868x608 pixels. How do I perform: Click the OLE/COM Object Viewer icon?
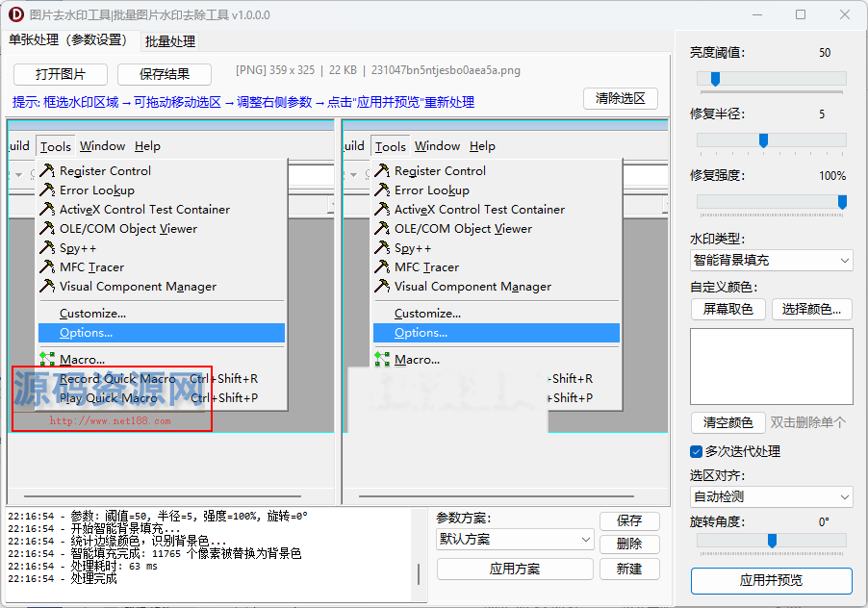coord(45,228)
